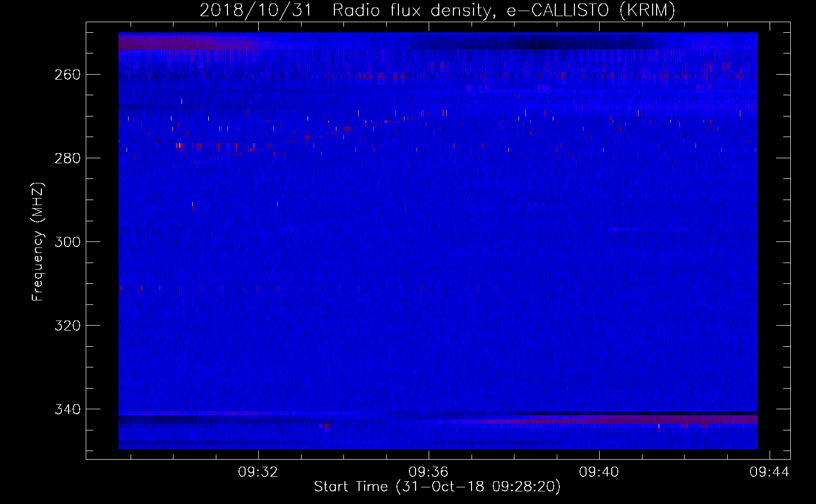
Task: Click the 260 frequency tick label
Action: pyautogui.click(x=68, y=75)
